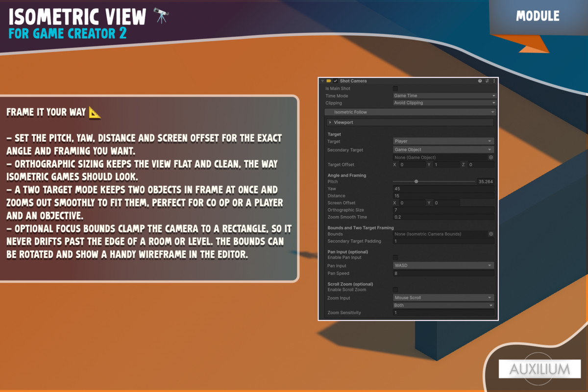The height and width of the screenshot is (392, 588).
Task: Click the Yaw input field
Action: 443,189
